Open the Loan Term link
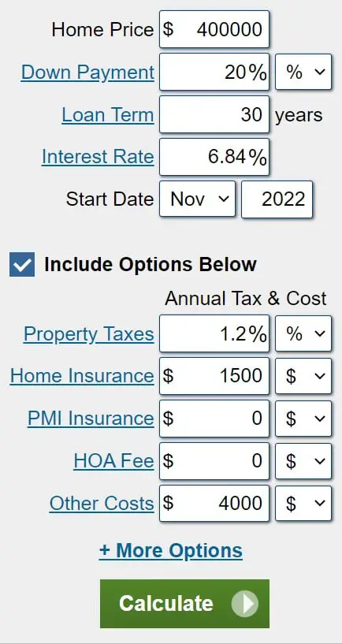Viewport: 342px width, 644px height. 108,114
